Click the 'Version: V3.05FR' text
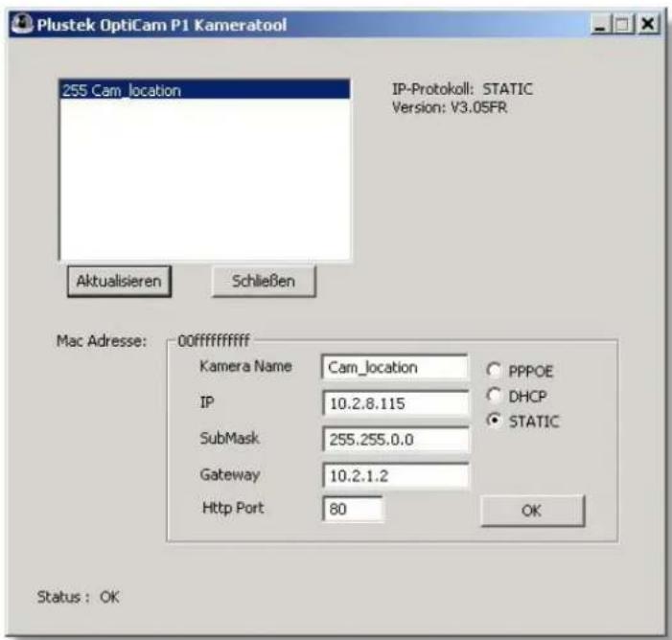 (450, 107)
